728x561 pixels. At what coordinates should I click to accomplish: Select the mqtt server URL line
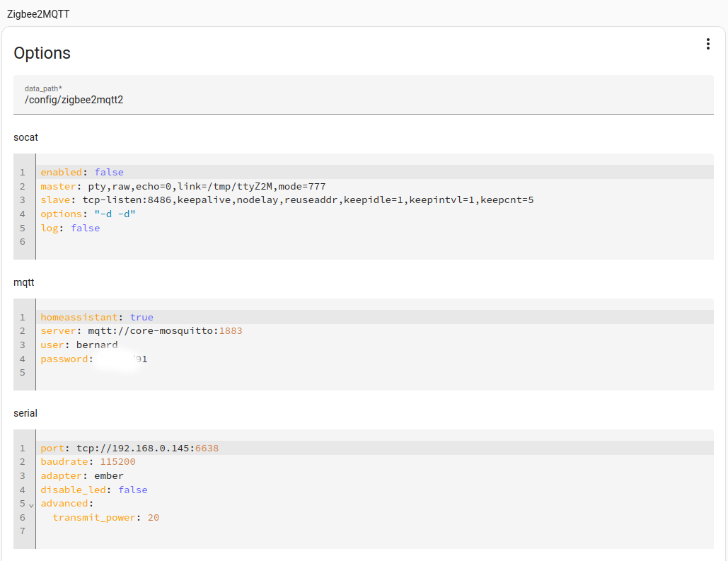pyautogui.click(x=141, y=331)
